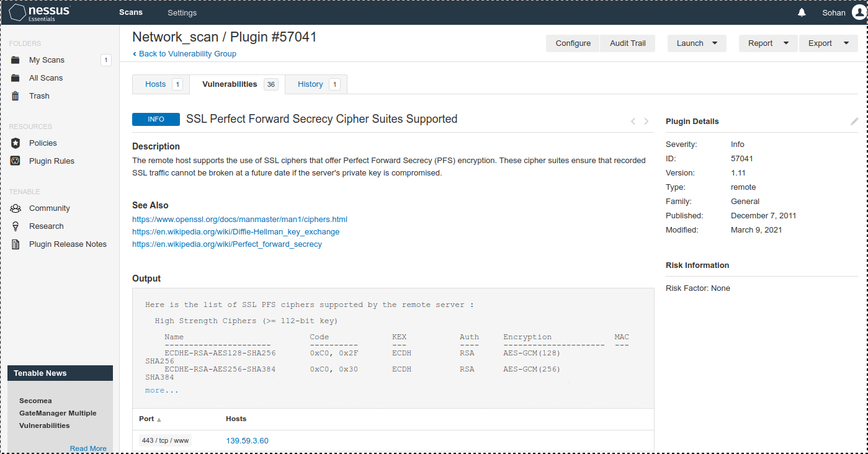Viewport: 868px width, 454px height.
Task: Open My Scans folder icon
Action: [x=16, y=60]
